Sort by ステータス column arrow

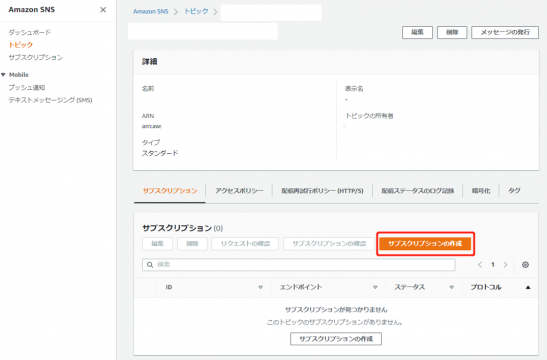pos(451,287)
